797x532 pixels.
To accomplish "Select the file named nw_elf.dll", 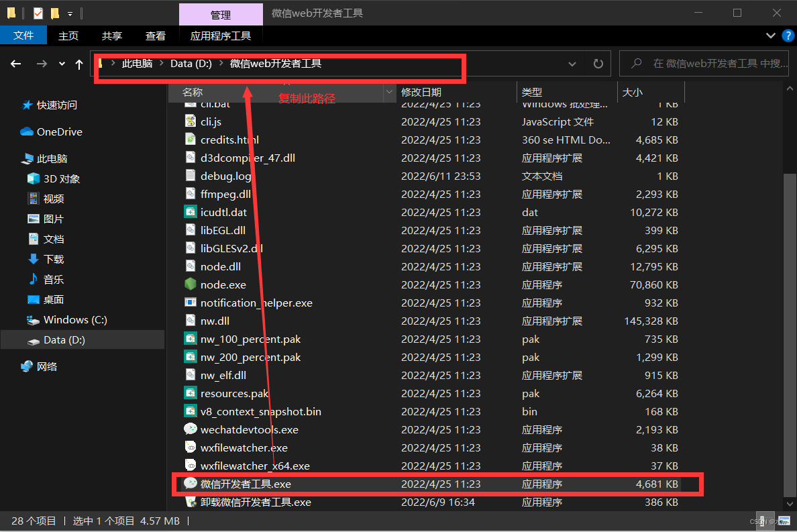I will pos(223,375).
